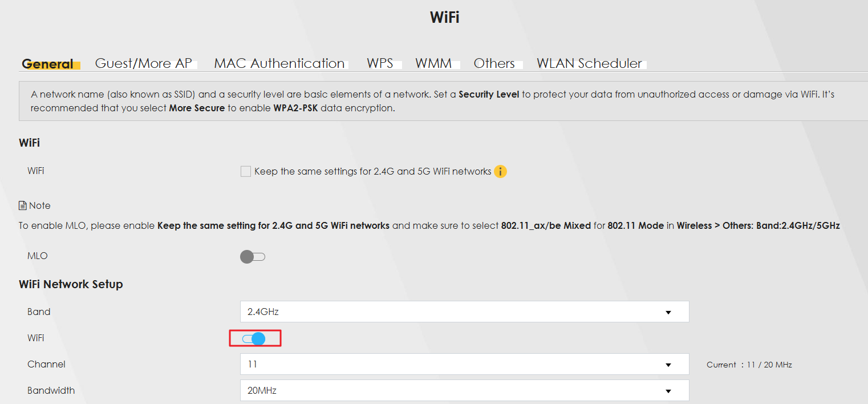Toggle the MLO switch on
Image resolution: width=868 pixels, height=404 pixels.
point(253,257)
